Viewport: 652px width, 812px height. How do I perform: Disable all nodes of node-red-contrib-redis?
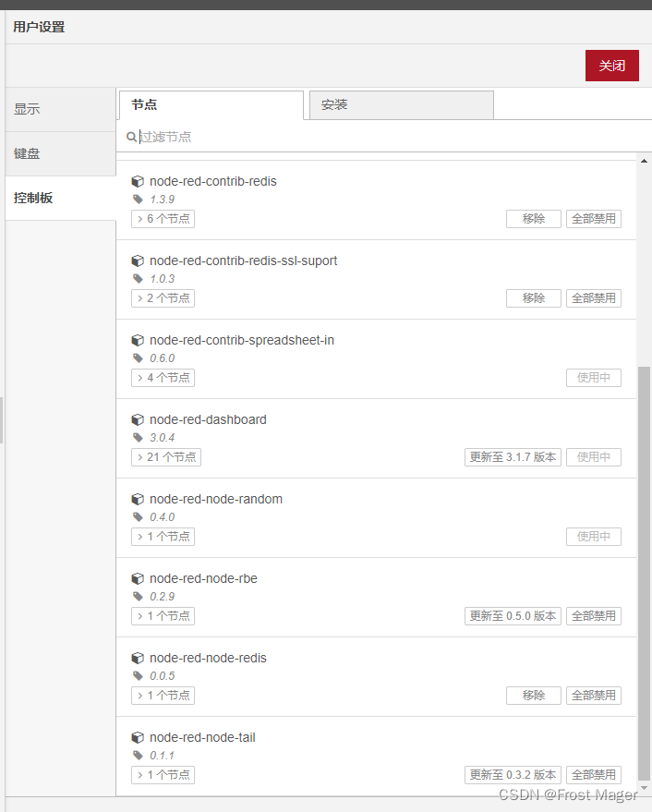coord(594,218)
